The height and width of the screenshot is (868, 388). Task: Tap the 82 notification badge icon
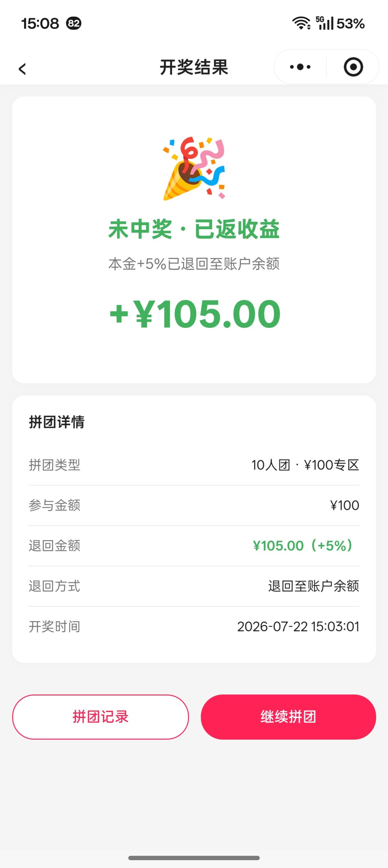pos(74,23)
